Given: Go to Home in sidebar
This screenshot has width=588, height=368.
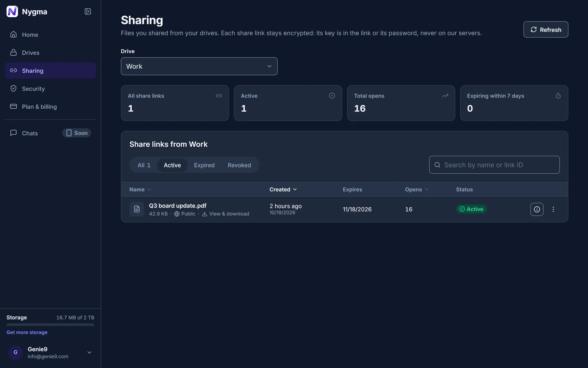Looking at the screenshot, I should pyautogui.click(x=50, y=34).
